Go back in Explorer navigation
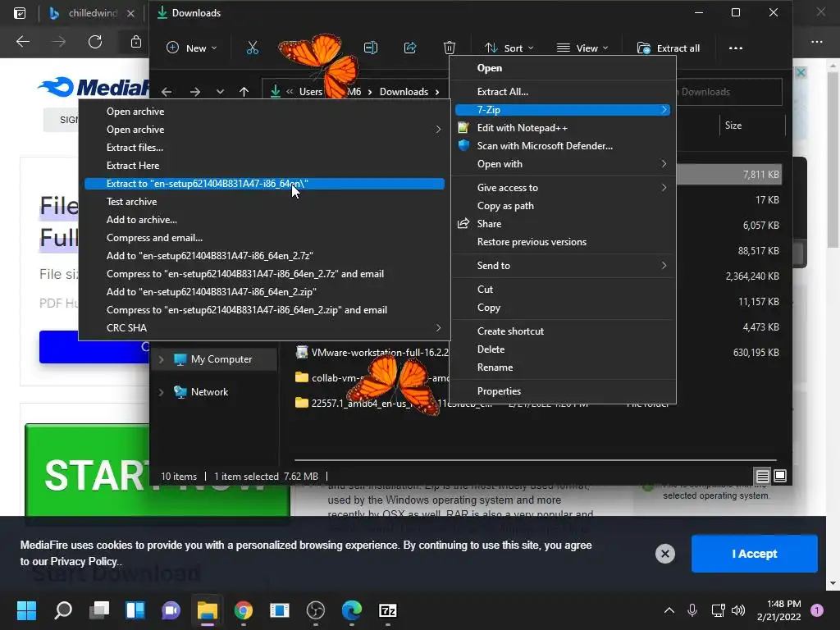 (x=167, y=92)
